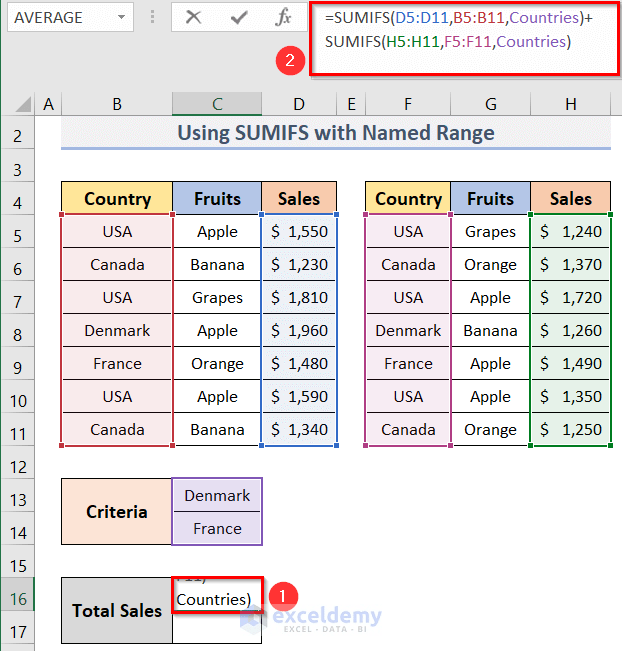This screenshot has height=651, width=622.
Task: Select all cells with corner triangle
Action: point(23,104)
